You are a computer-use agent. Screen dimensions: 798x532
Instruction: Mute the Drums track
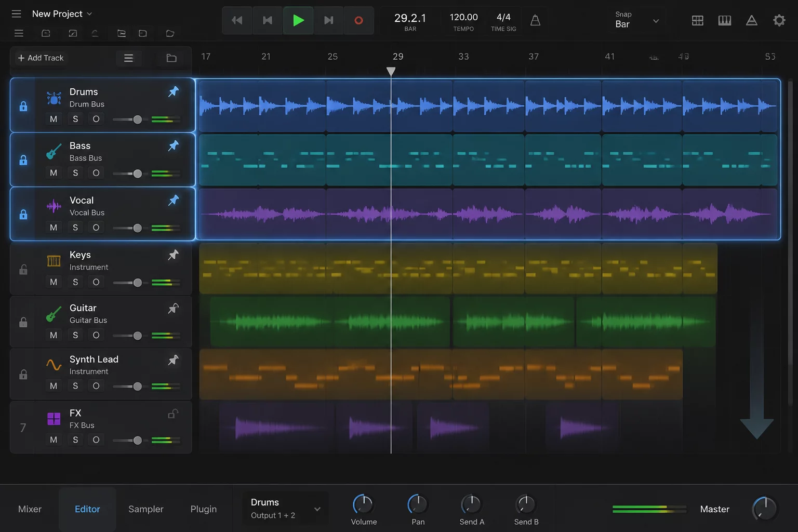click(54, 119)
